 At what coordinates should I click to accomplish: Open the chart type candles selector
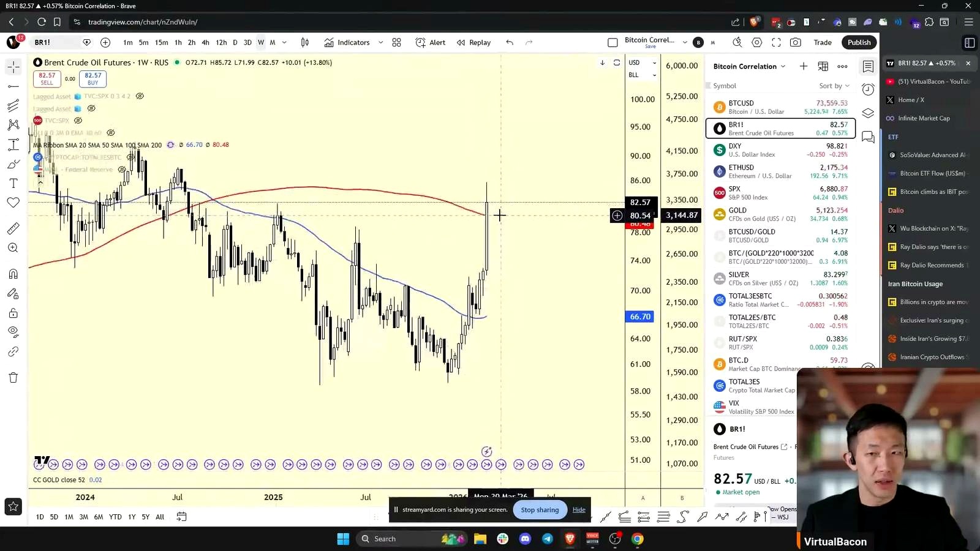pyautogui.click(x=305, y=42)
